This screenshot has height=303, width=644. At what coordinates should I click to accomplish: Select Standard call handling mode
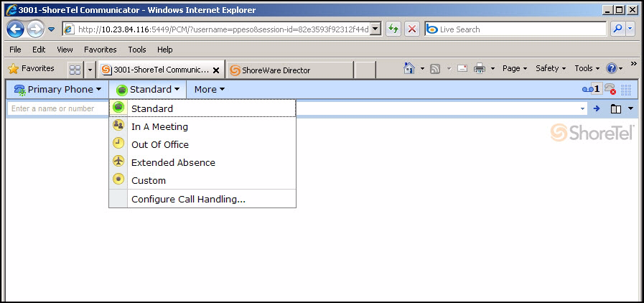[202, 108]
